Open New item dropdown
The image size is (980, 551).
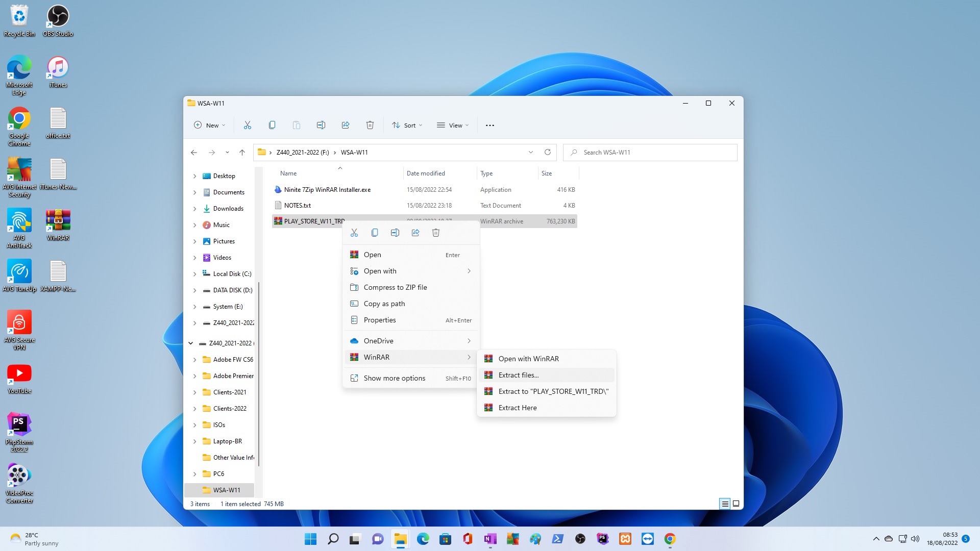[209, 125]
